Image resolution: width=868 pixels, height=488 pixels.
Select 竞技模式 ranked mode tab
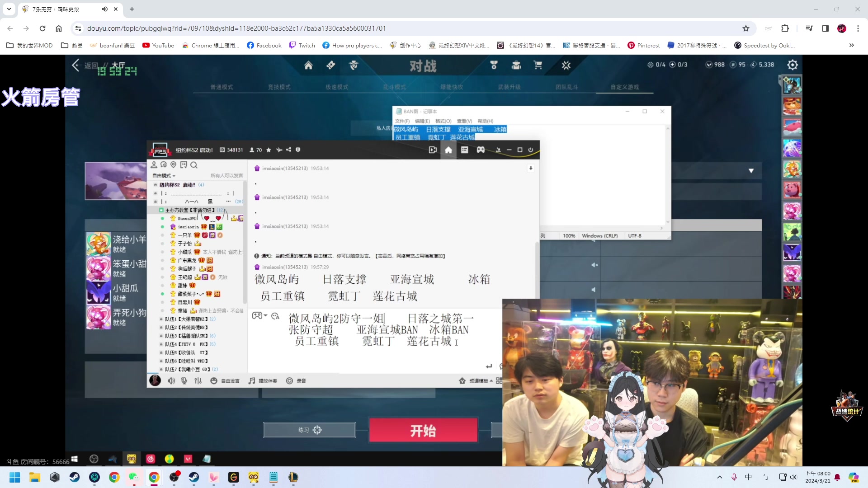click(x=278, y=87)
